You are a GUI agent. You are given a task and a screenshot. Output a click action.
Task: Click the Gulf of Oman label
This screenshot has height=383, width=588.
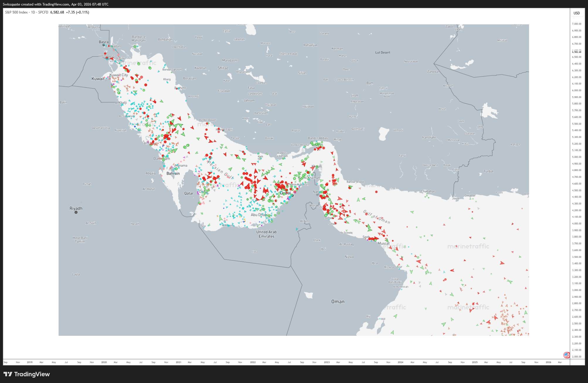tap(377, 217)
